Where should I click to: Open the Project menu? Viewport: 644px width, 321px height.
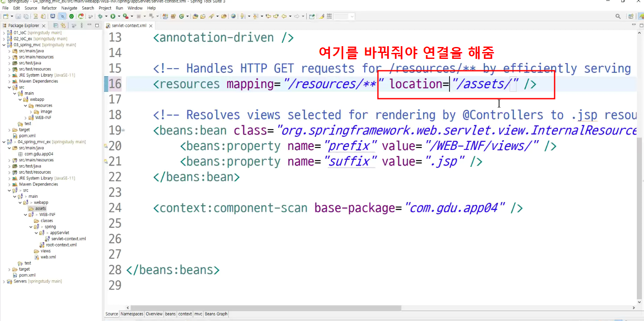coord(105,8)
